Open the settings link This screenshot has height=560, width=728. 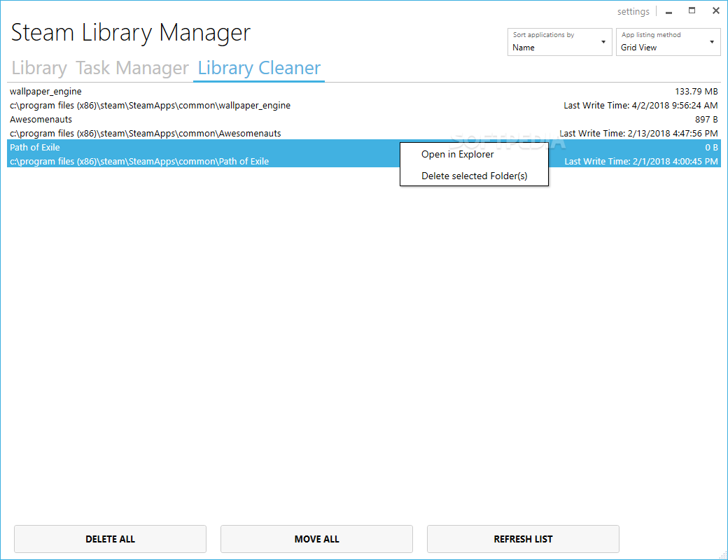click(633, 12)
